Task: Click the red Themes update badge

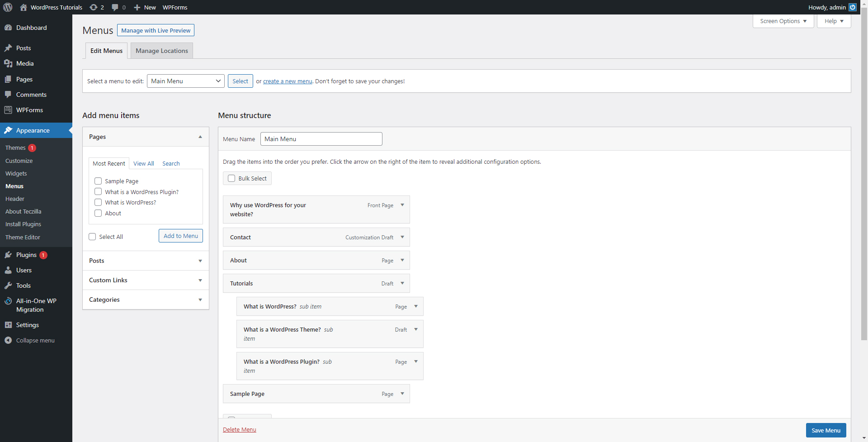Action: [x=32, y=148]
